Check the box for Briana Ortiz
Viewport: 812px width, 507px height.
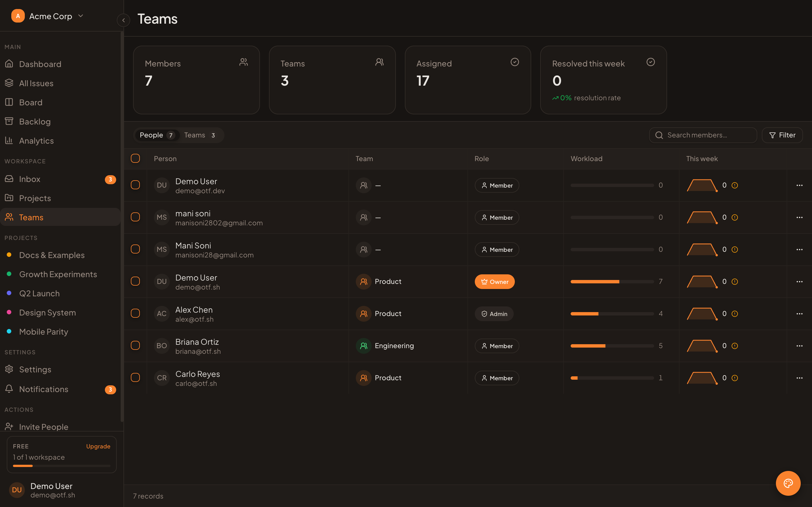pos(135,345)
